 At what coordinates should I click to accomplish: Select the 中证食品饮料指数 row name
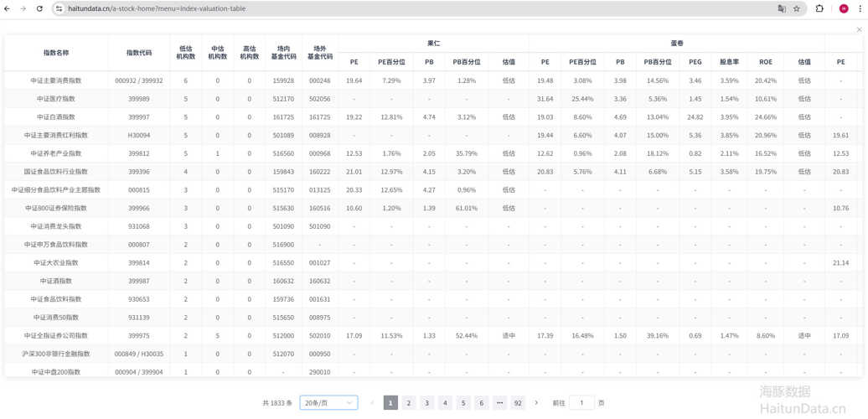(56, 299)
